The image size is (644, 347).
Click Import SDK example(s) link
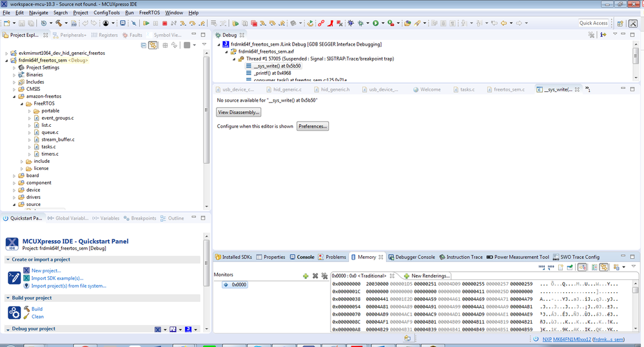[x=57, y=279]
